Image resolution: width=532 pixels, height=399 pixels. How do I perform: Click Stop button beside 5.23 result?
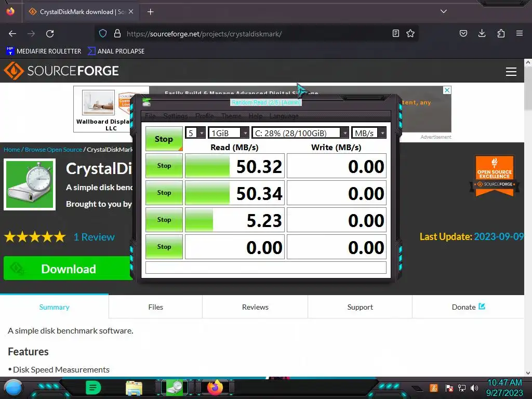click(x=164, y=220)
